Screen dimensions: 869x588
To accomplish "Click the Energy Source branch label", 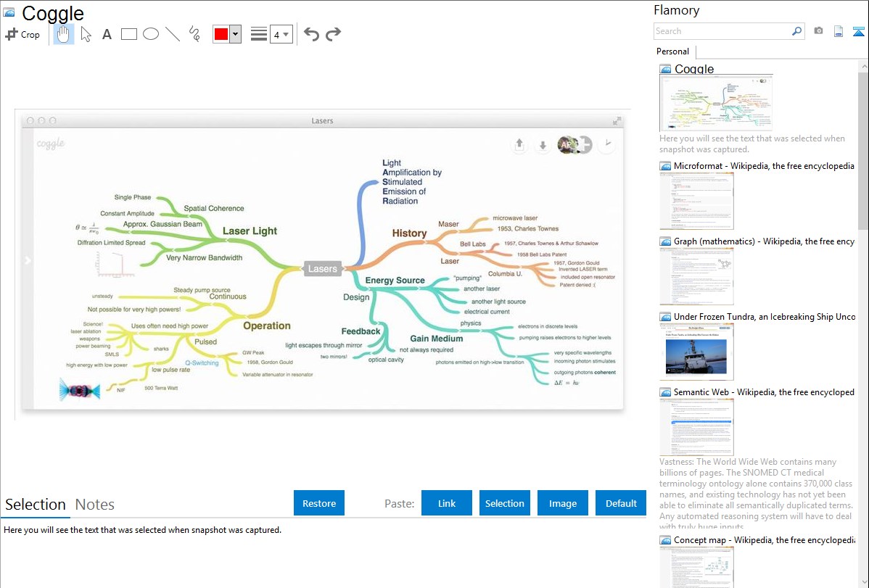I will pyautogui.click(x=395, y=281).
